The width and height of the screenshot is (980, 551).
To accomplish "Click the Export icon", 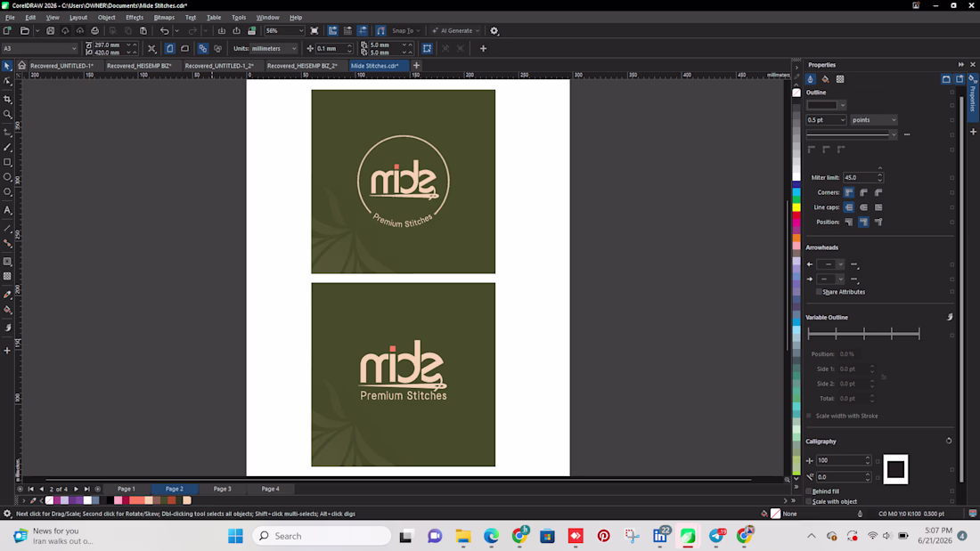I will point(236,30).
